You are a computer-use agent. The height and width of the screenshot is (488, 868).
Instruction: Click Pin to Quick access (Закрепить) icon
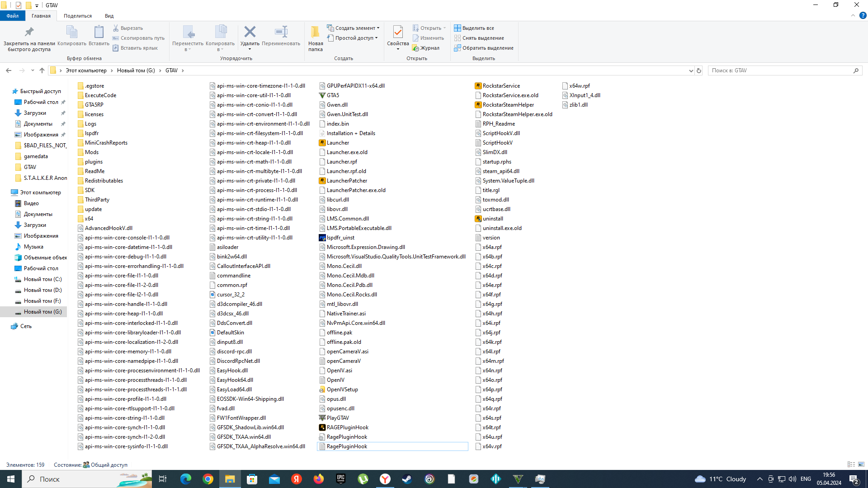click(x=29, y=32)
